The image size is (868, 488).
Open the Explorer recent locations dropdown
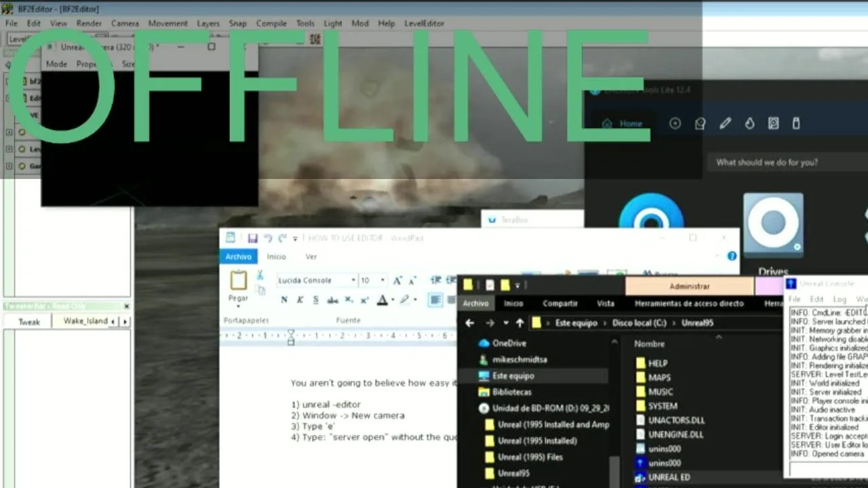[x=506, y=324]
